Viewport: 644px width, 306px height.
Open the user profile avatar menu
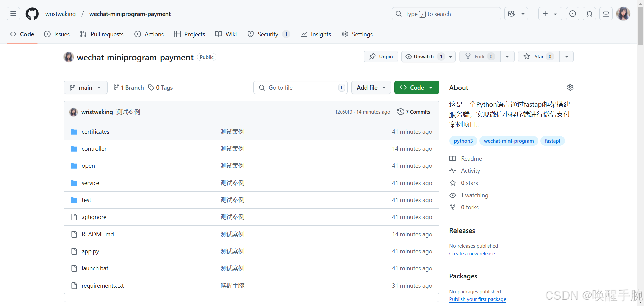pos(623,14)
